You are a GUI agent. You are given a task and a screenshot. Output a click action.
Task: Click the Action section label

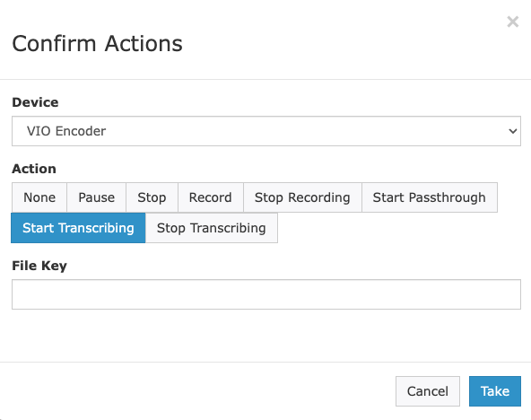pos(34,169)
